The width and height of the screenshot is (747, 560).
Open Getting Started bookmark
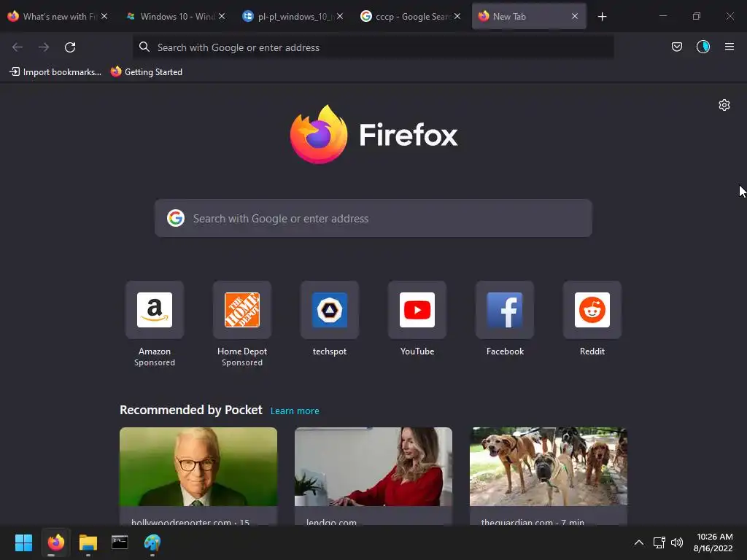(x=146, y=72)
